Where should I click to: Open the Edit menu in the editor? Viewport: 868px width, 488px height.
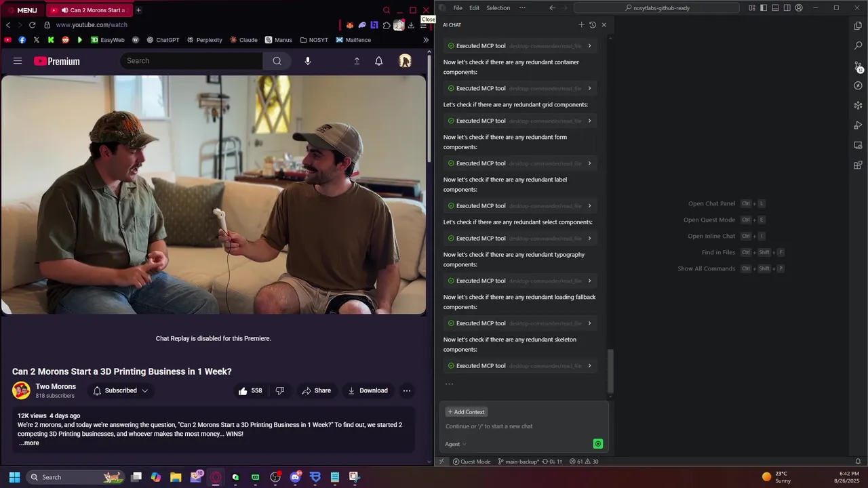coord(474,8)
